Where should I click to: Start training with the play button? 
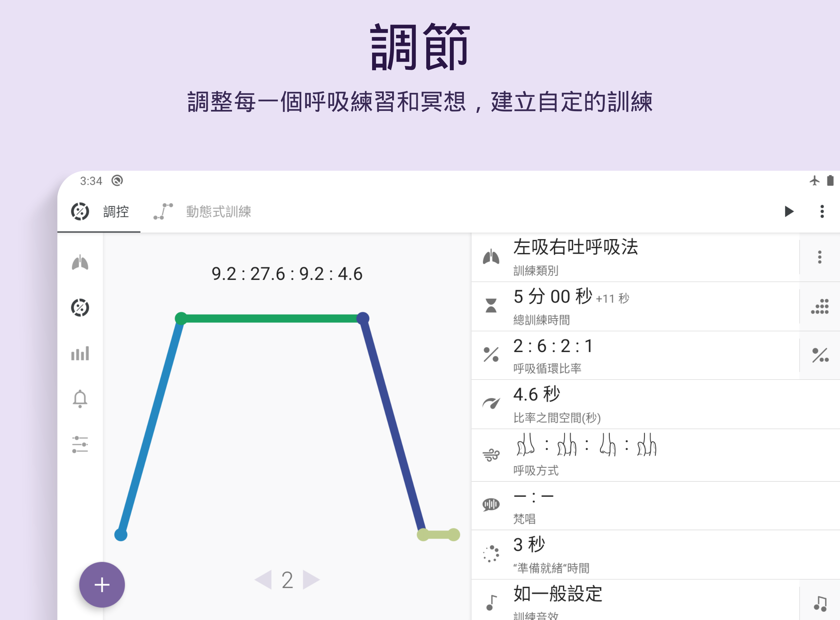[789, 212]
